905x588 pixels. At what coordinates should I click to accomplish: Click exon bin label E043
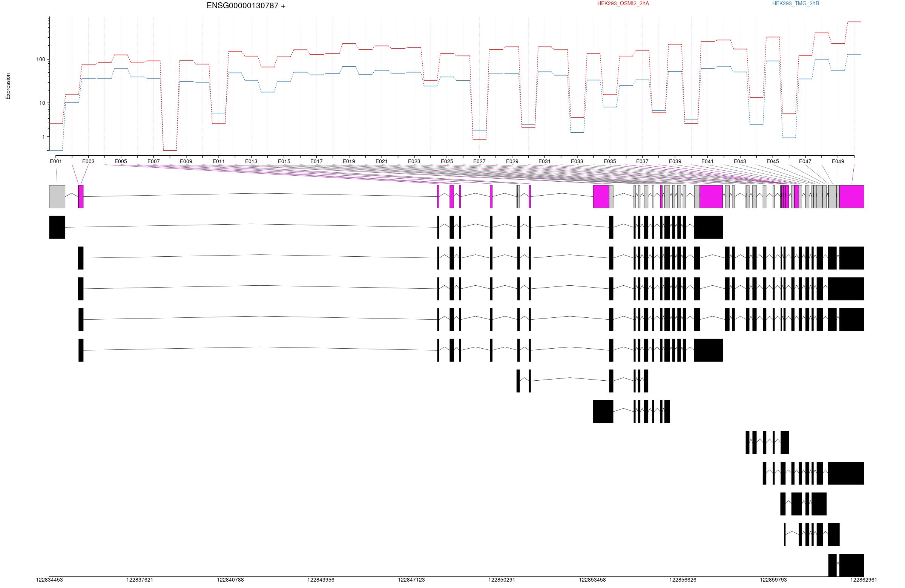(x=740, y=161)
